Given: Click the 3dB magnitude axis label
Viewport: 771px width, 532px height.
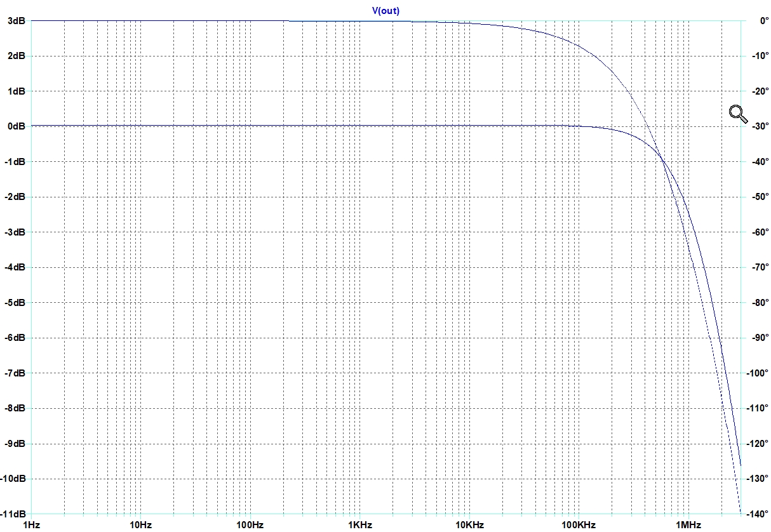Looking at the screenshot, I should (x=17, y=20).
